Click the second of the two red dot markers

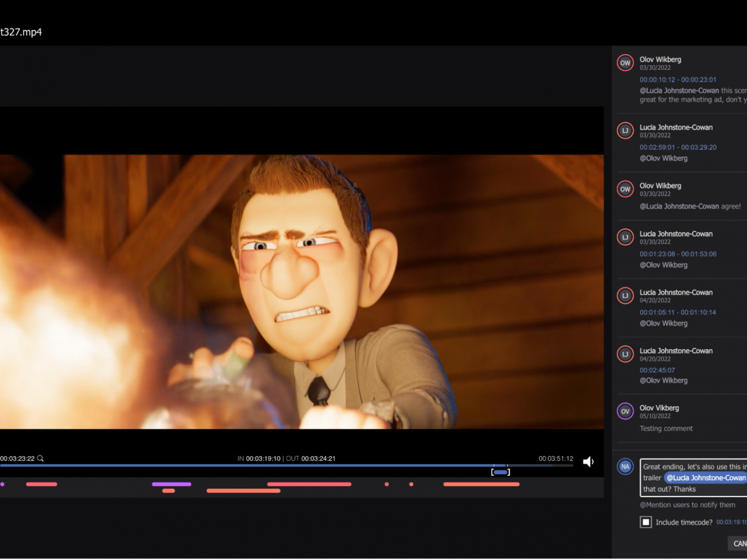411,484
